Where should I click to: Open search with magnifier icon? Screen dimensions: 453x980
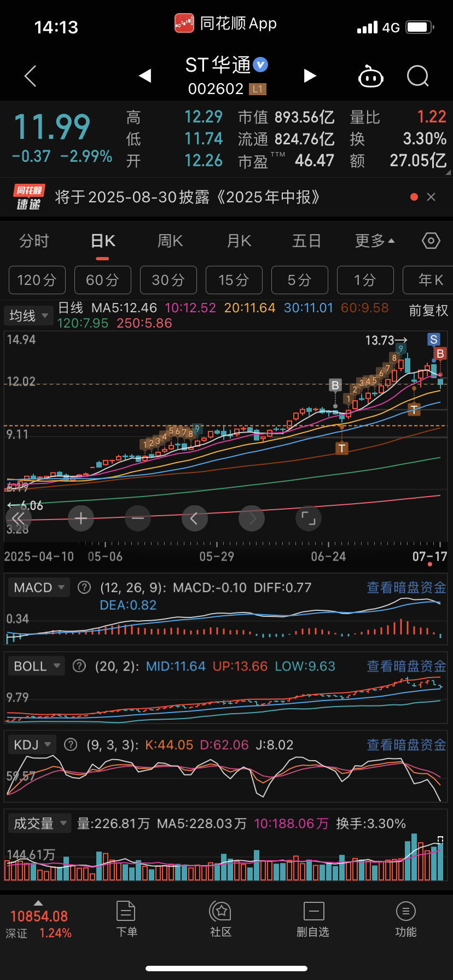click(418, 76)
